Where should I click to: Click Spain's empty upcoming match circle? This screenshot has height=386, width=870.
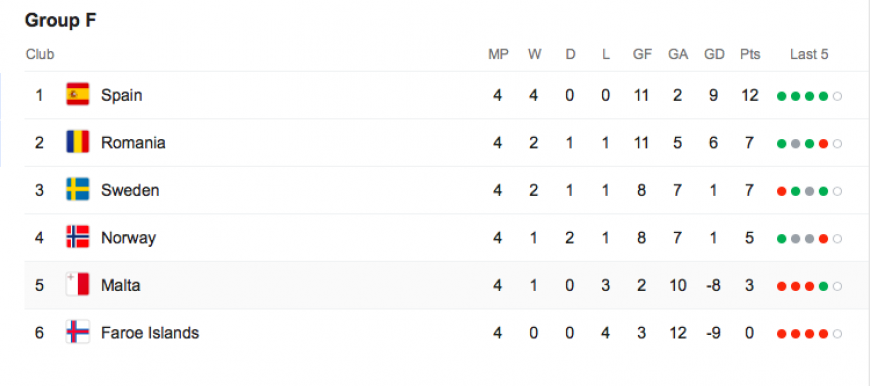pyautogui.click(x=837, y=96)
